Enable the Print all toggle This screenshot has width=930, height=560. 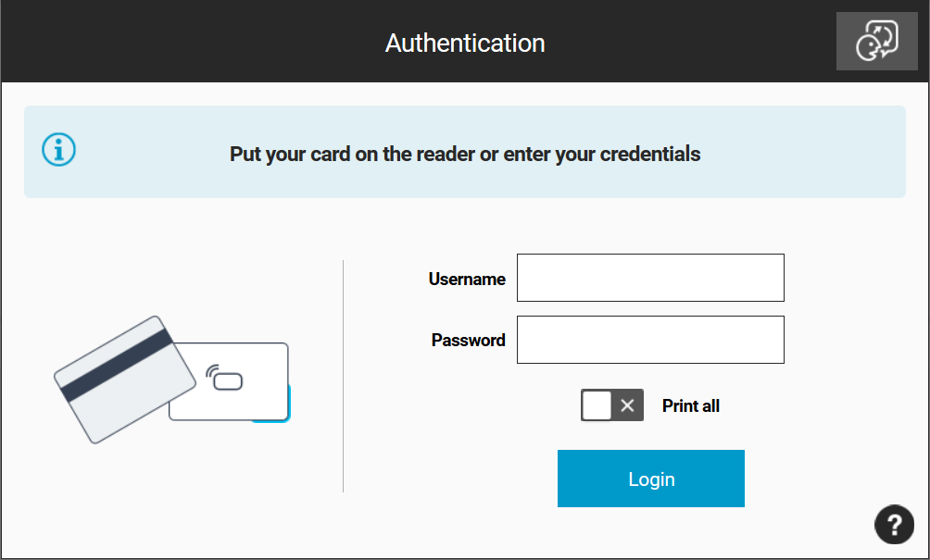(612, 405)
